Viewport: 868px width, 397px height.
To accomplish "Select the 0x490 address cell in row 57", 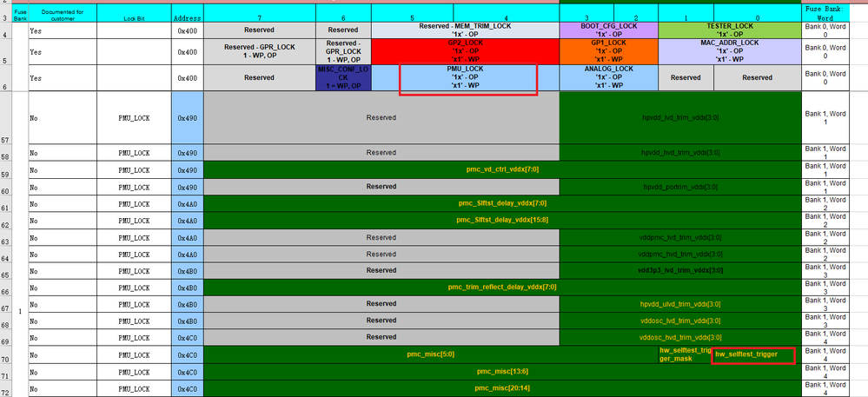I will 187,118.
